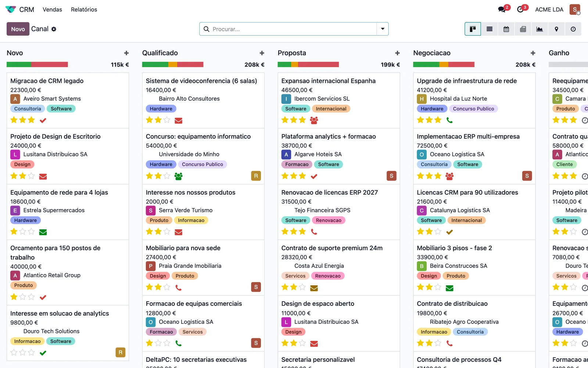Click the Proposta column title
The width and height of the screenshot is (588, 368).
point(292,53)
